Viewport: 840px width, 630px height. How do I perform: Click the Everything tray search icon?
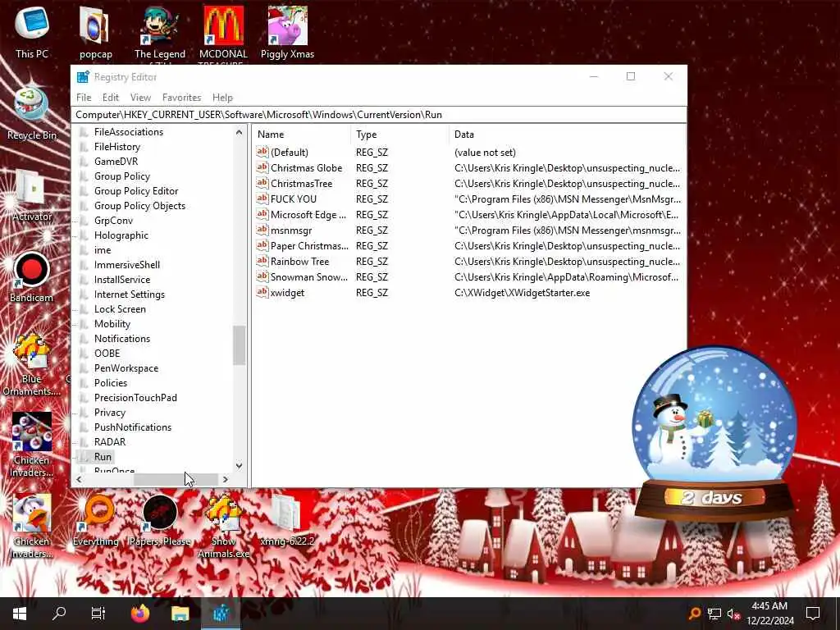694,614
